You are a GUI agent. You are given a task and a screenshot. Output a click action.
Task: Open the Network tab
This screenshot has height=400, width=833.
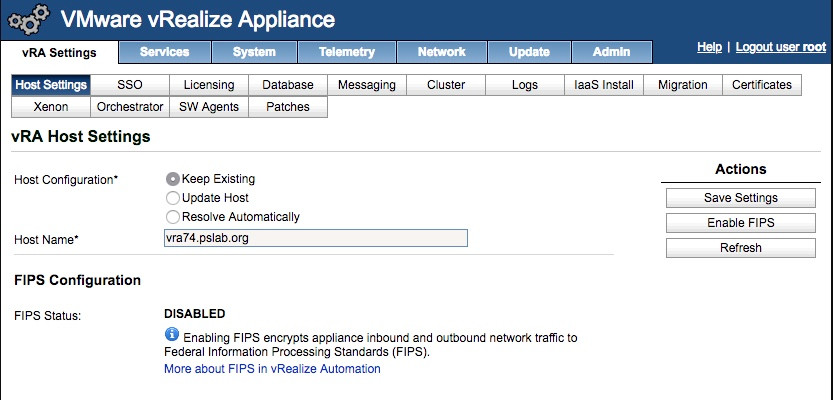pyautogui.click(x=441, y=52)
